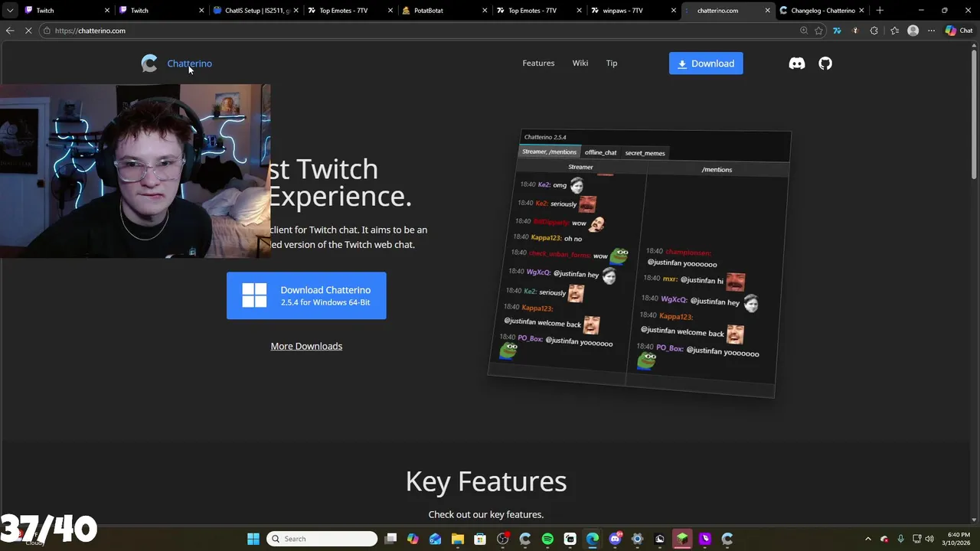Click the address bar showing chatterino.com
The image size is (980, 551).
click(x=421, y=31)
